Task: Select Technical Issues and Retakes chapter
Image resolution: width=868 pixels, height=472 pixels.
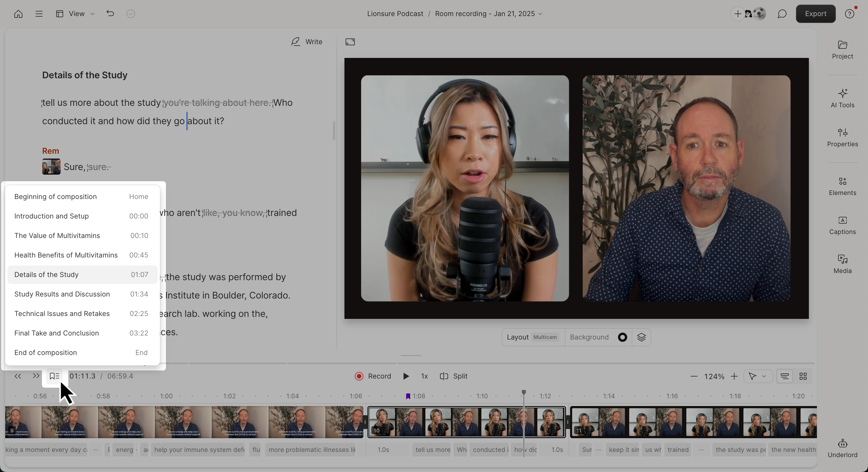Action: click(x=81, y=313)
